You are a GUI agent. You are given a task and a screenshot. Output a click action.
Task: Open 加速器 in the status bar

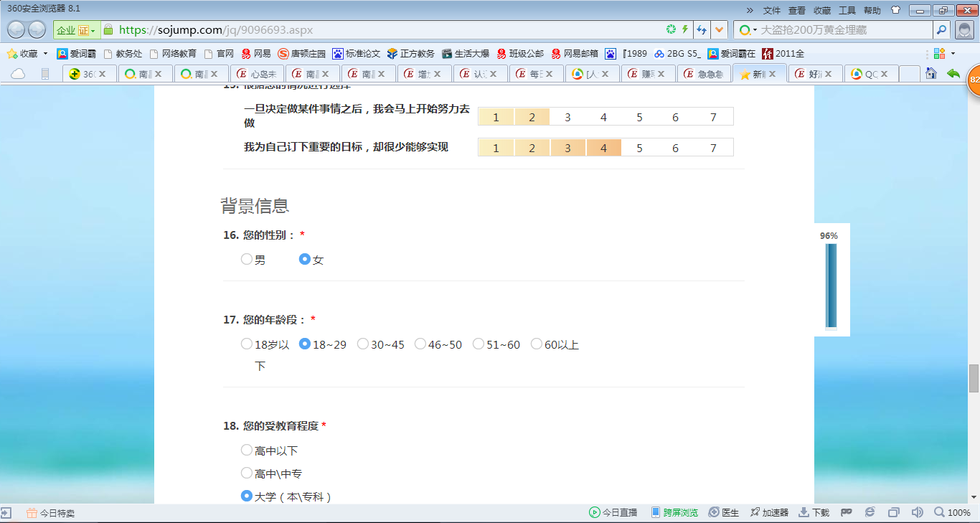[769, 513]
